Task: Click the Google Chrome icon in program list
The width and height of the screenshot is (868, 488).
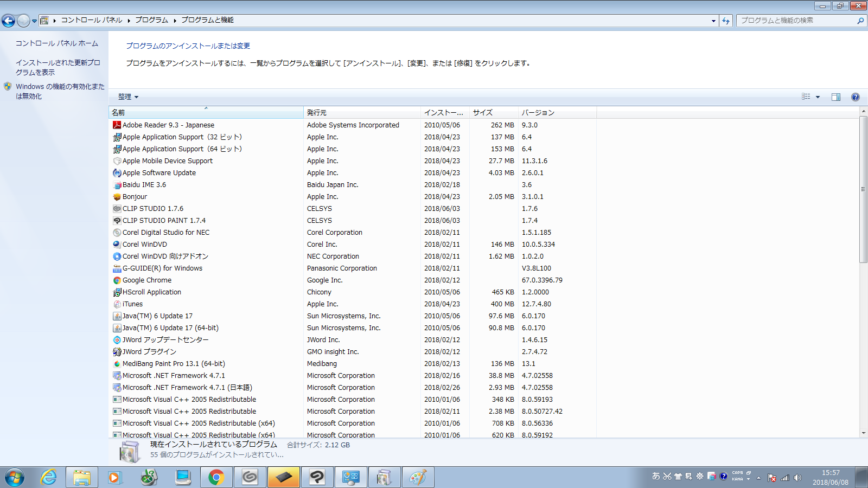Action: (117, 280)
